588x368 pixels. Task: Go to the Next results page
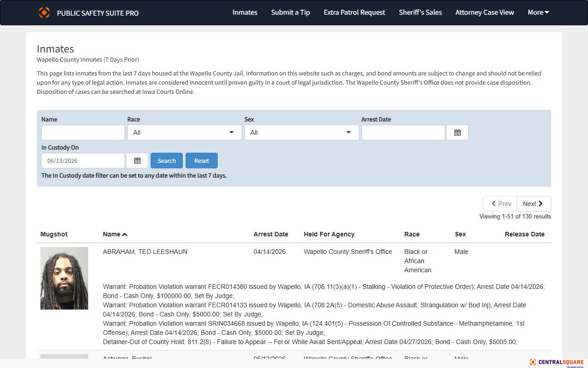point(534,204)
